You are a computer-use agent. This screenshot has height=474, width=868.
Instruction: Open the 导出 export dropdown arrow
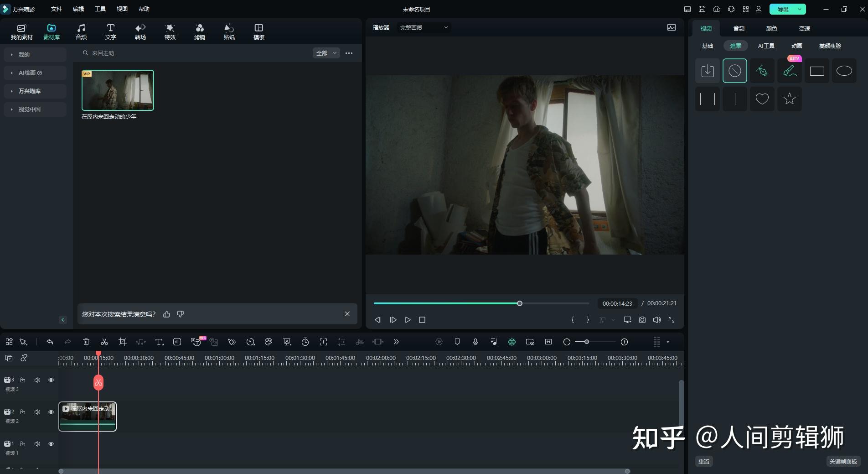pyautogui.click(x=800, y=9)
